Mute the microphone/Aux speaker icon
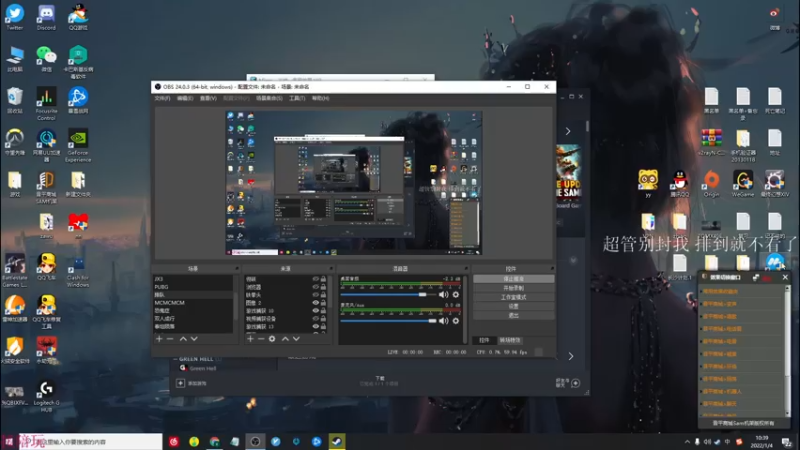Screen dimensions: 800x450 pyautogui.click(x=443, y=321)
